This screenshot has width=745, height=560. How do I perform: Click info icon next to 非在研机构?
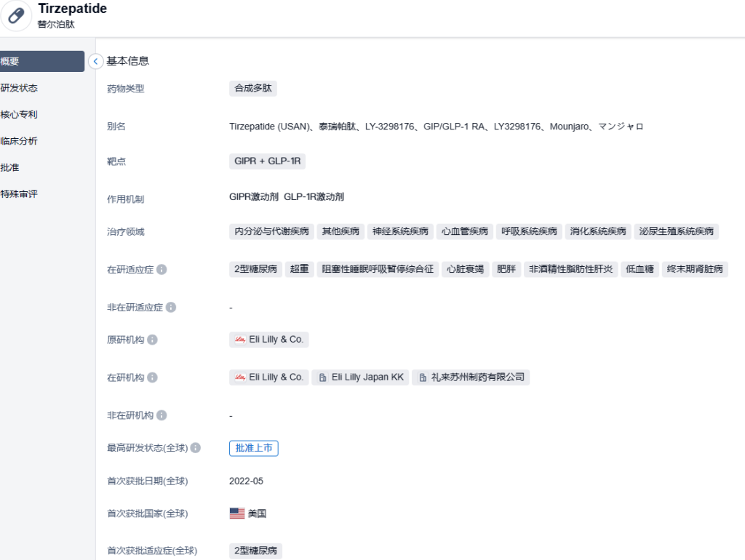point(162,415)
